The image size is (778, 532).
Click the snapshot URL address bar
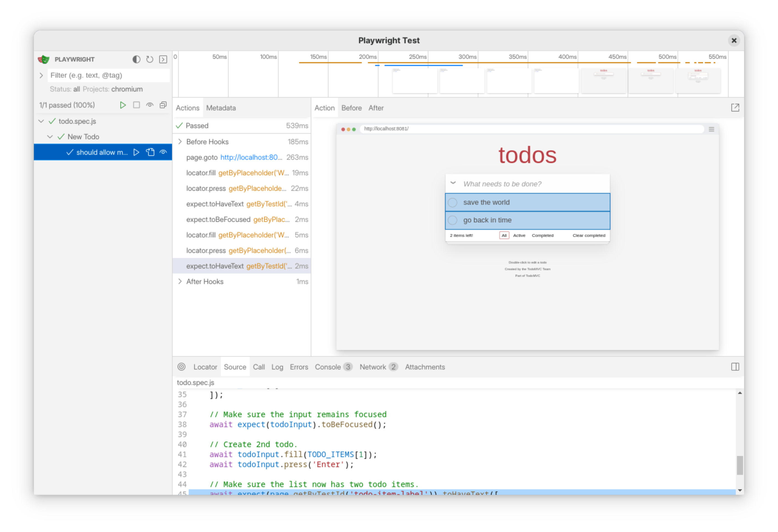[x=532, y=129]
